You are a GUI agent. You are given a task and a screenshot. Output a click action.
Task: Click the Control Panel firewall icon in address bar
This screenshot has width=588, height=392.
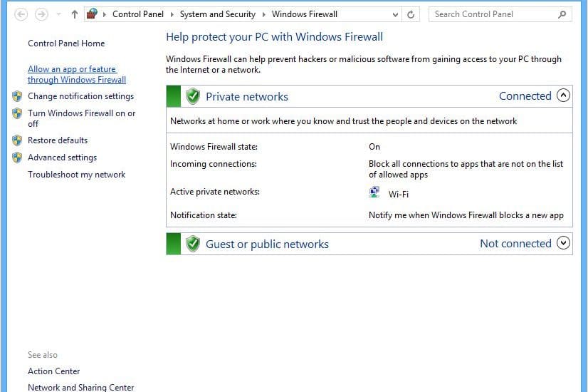coord(92,14)
